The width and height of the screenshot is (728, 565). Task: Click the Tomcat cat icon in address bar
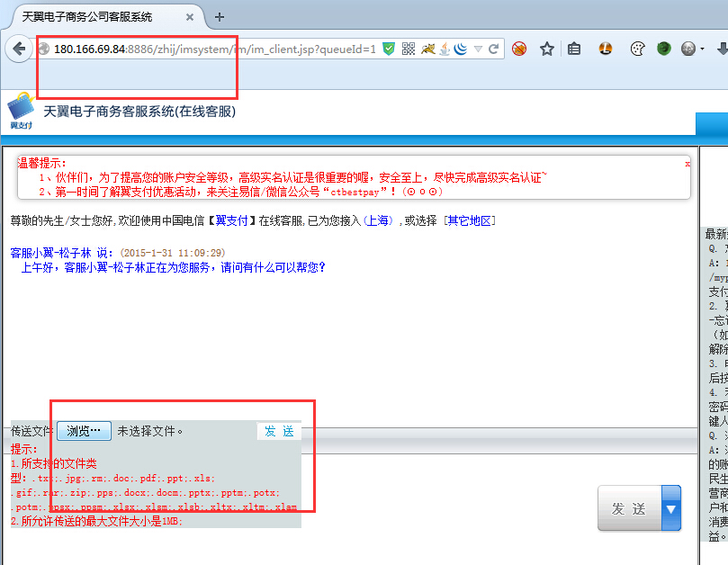pyautogui.click(x=427, y=49)
